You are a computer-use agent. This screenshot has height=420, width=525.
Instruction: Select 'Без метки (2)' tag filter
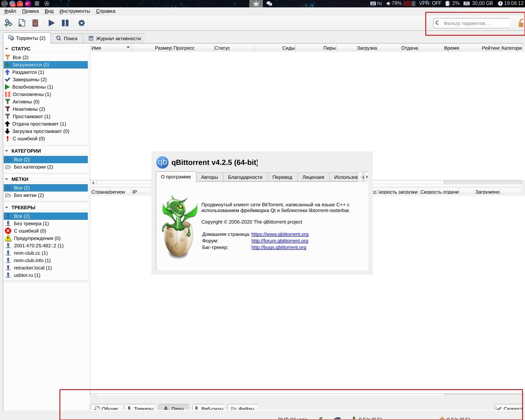(46, 195)
